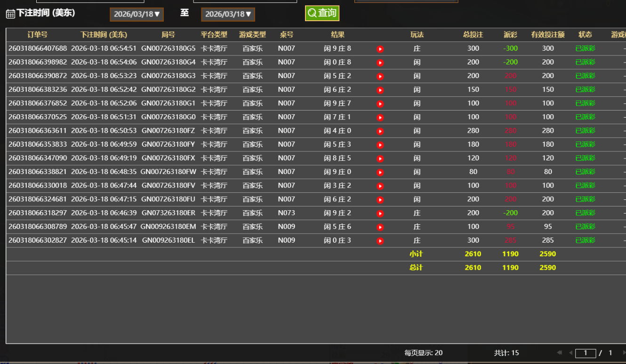Play replay for round GN007263180FZ

[380, 131]
